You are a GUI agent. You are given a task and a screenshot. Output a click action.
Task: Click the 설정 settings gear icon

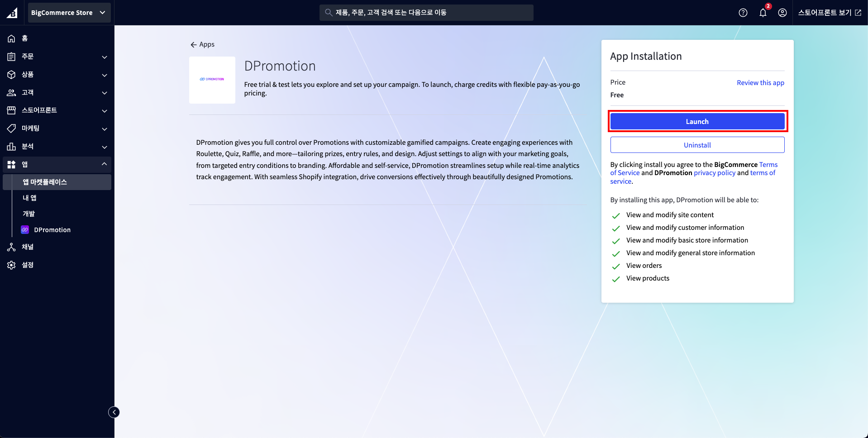click(11, 265)
